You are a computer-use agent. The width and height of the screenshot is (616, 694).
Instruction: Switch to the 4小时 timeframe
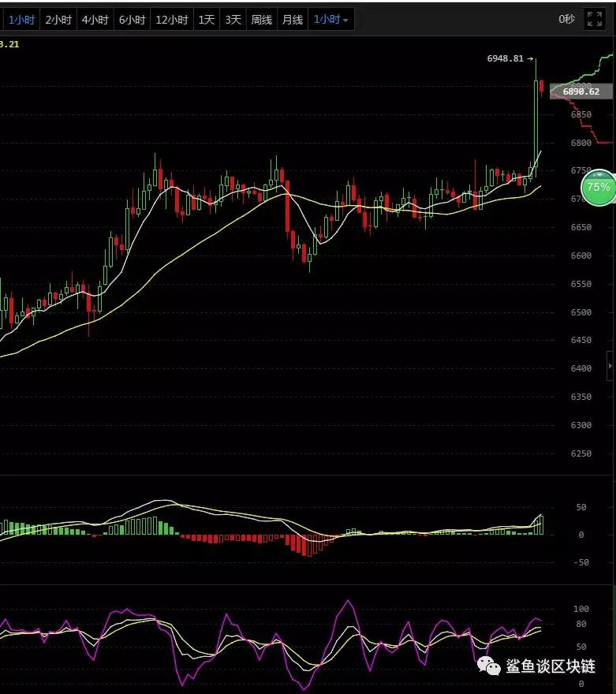pyautogui.click(x=95, y=20)
